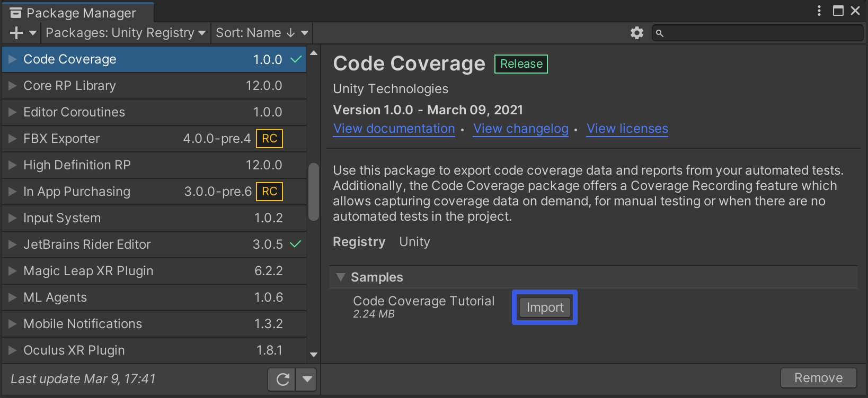
Task: Select ML Agents in the package list
Action: point(55,297)
